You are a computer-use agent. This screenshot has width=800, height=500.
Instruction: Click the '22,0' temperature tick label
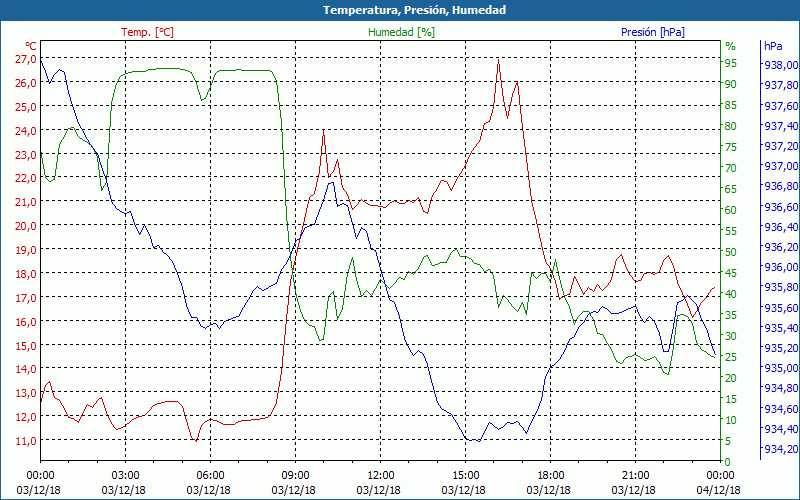coord(26,178)
